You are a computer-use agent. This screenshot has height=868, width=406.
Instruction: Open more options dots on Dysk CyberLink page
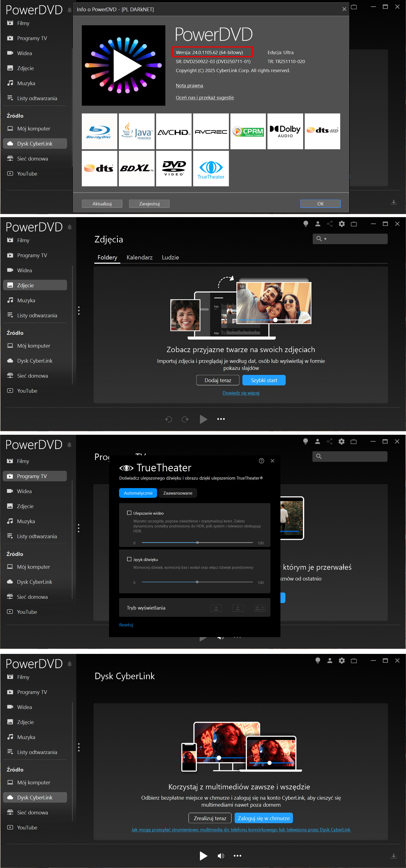tap(237, 856)
